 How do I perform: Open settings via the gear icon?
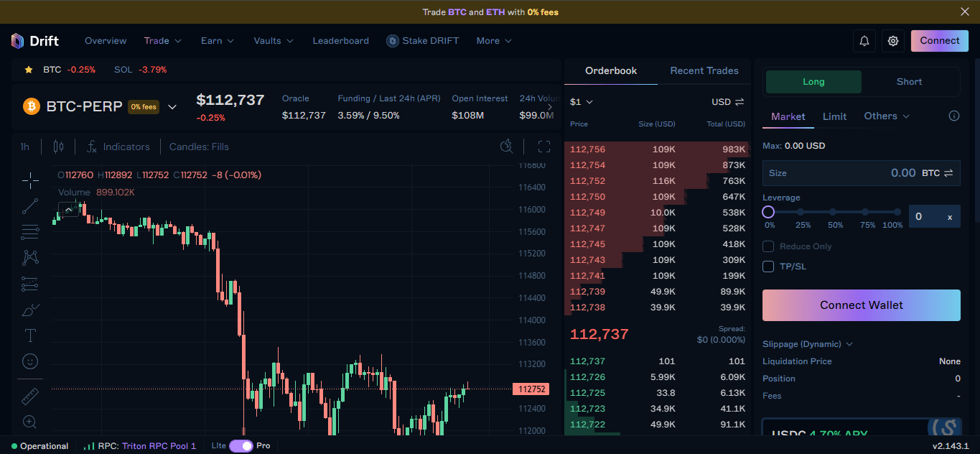point(893,41)
